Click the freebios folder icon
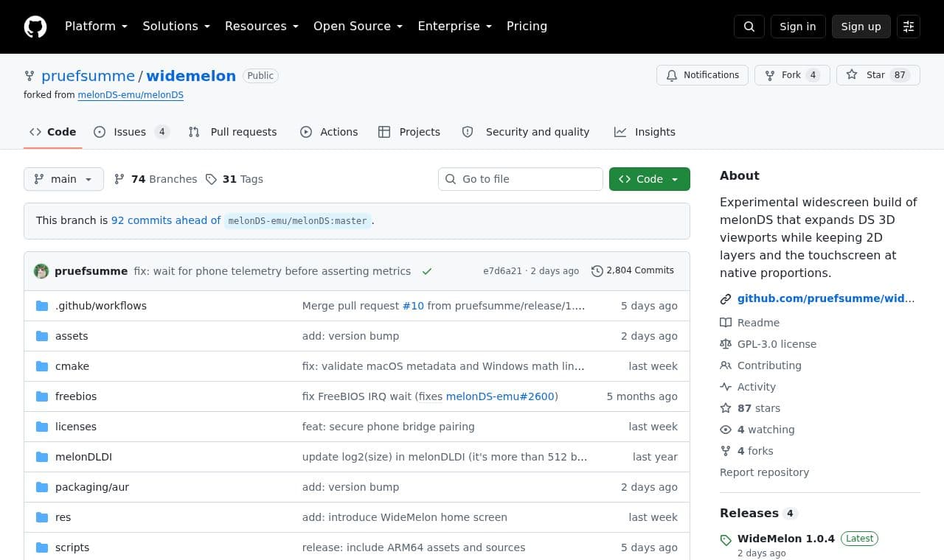 coord(42,396)
